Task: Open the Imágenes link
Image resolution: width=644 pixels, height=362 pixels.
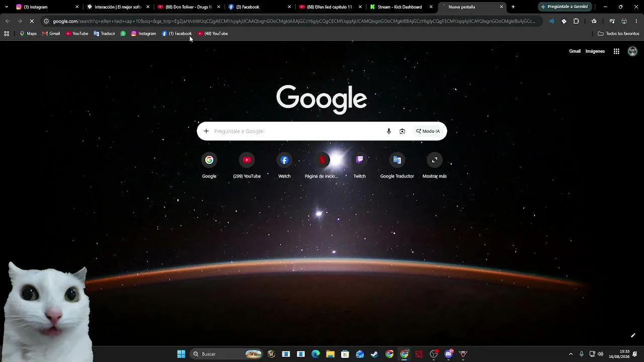Action: tap(595, 51)
